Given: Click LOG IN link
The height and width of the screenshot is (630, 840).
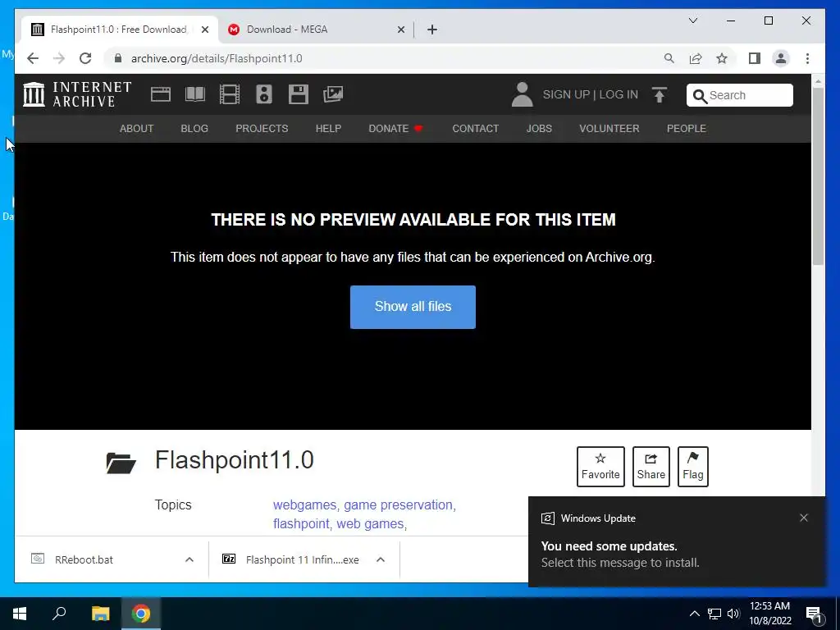Looking at the screenshot, I should 619,94.
